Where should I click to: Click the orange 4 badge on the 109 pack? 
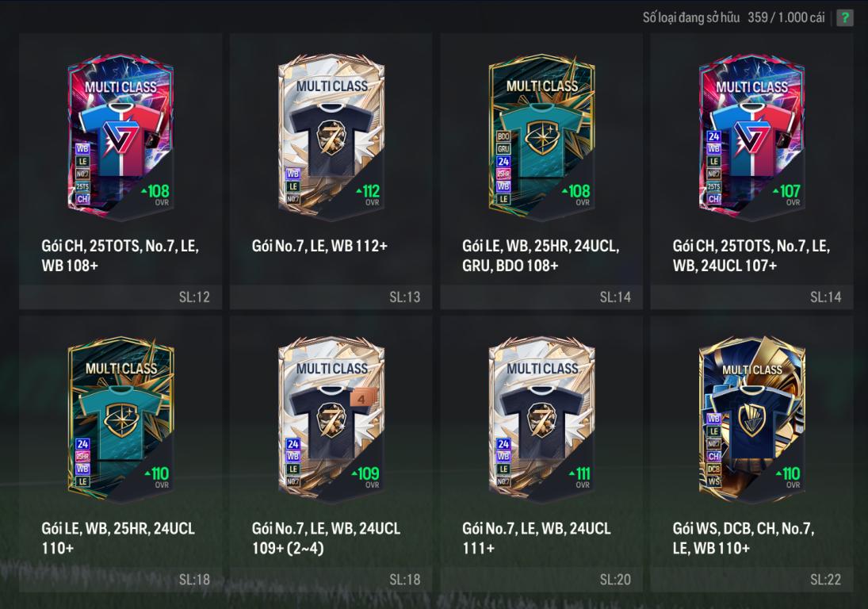pyautogui.click(x=361, y=399)
